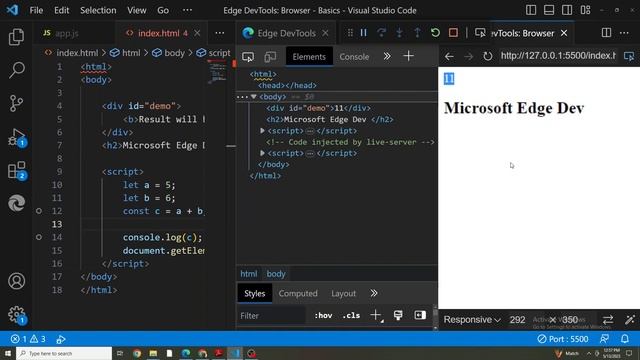640x360 pixels.
Task: Select the inspect element tool in DevTools
Action: coord(248,57)
